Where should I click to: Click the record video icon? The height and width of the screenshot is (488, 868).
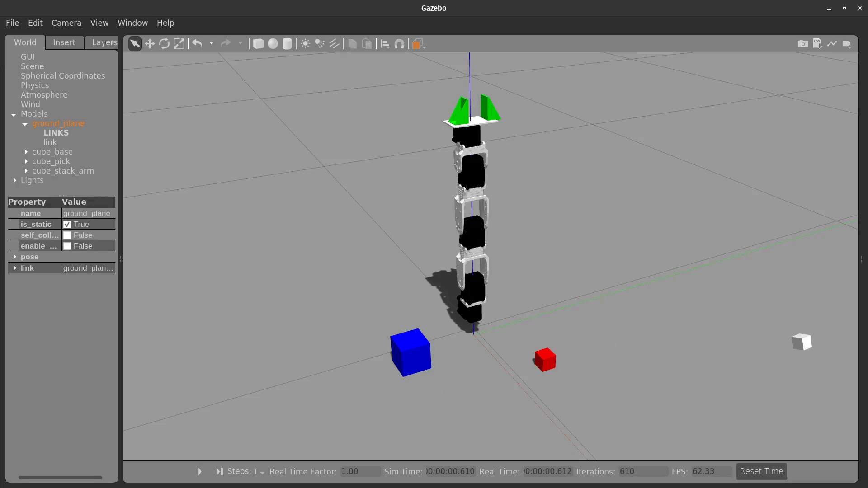point(847,43)
